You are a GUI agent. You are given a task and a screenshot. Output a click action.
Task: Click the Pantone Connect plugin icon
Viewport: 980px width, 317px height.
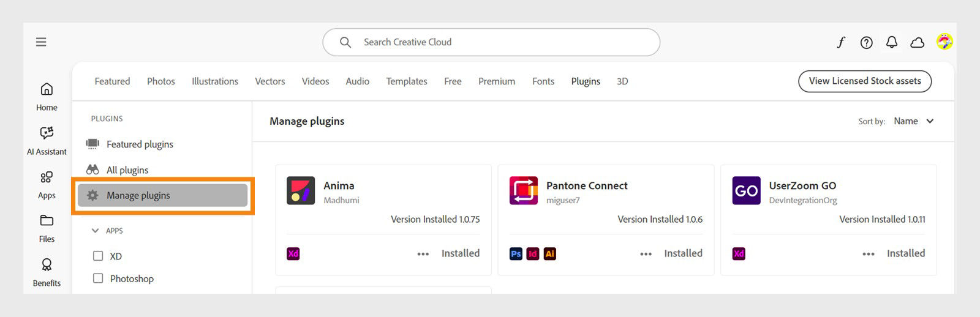point(524,191)
